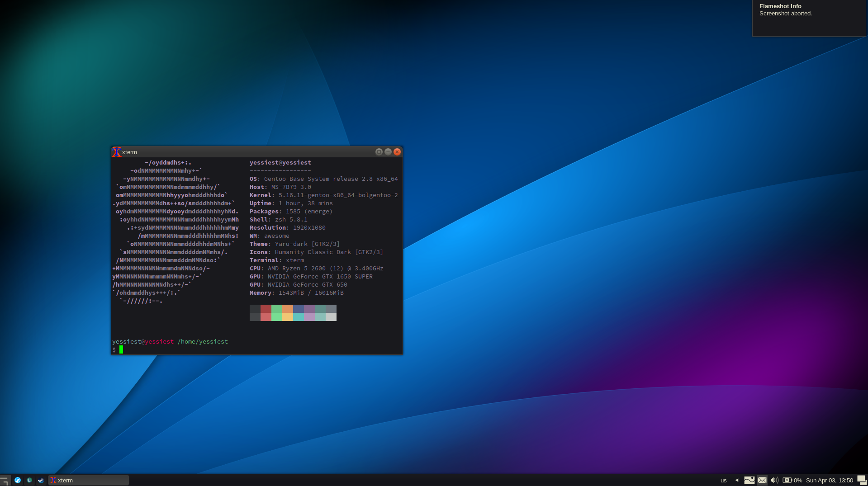Viewport: 868px width, 486px height.
Task: Click the dark red color block in neofetch
Action: coord(266,309)
